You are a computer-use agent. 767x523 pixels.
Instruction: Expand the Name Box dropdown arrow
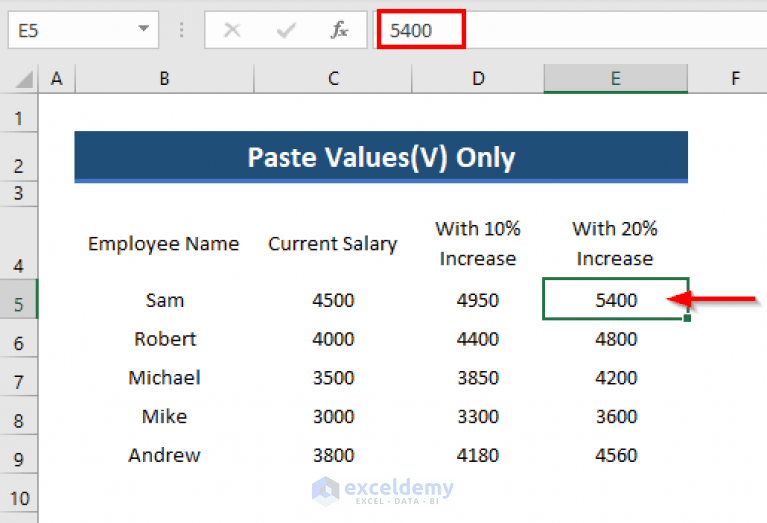(143, 29)
